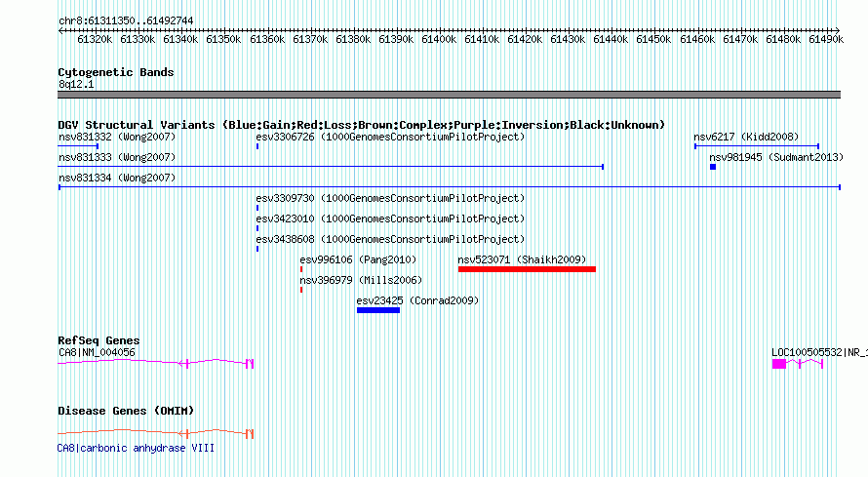The height and width of the screenshot is (477, 868).
Task: Click esv23425 (Conrad2009) label
Action: (417, 300)
